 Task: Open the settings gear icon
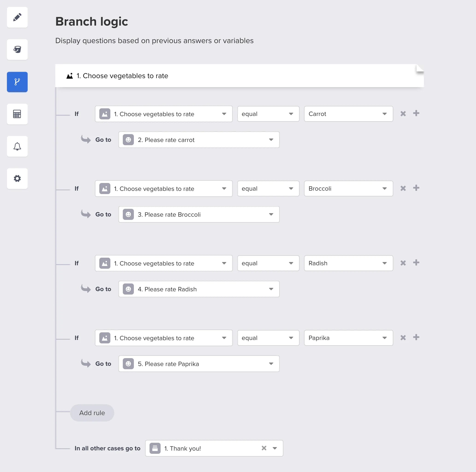(x=17, y=178)
